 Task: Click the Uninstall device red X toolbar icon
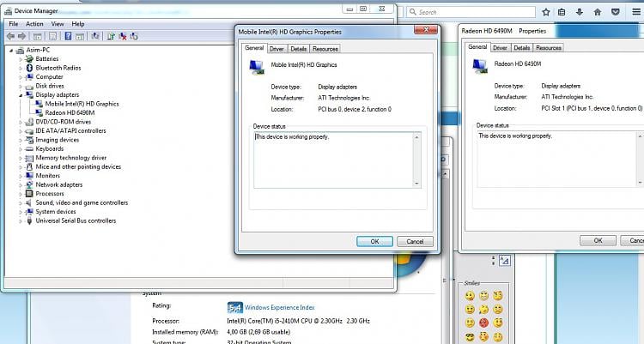(x=123, y=37)
